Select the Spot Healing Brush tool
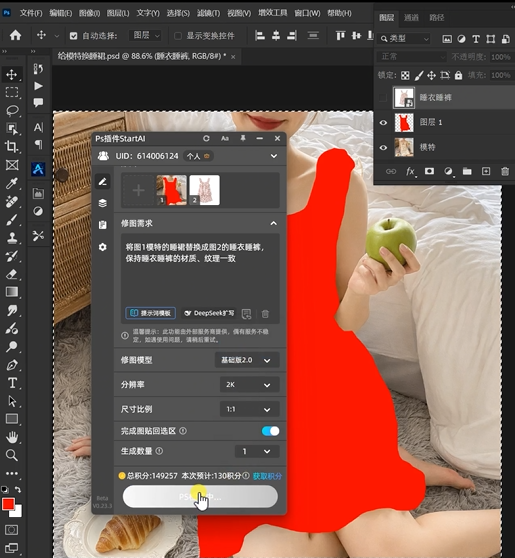This screenshot has width=515, height=558. tap(12, 201)
